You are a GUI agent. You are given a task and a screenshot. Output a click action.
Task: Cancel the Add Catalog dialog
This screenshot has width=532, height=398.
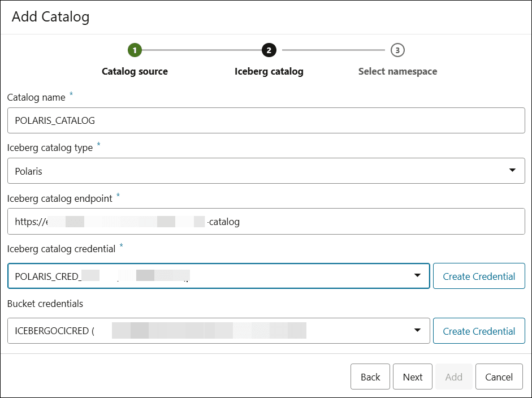click(499, 377)
